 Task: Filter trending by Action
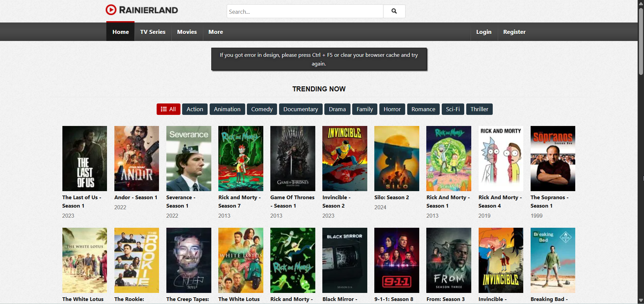coord(195,109)
